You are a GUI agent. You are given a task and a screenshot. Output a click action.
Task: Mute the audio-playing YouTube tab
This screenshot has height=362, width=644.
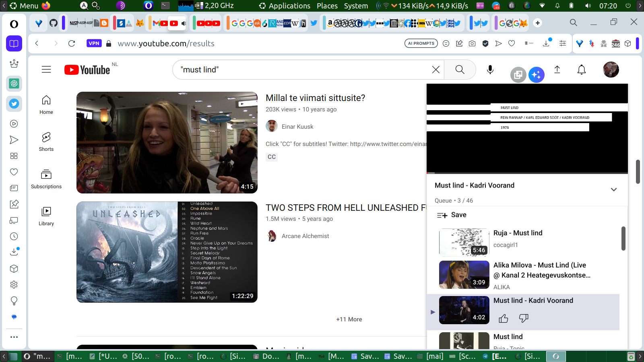pos(184,23)
